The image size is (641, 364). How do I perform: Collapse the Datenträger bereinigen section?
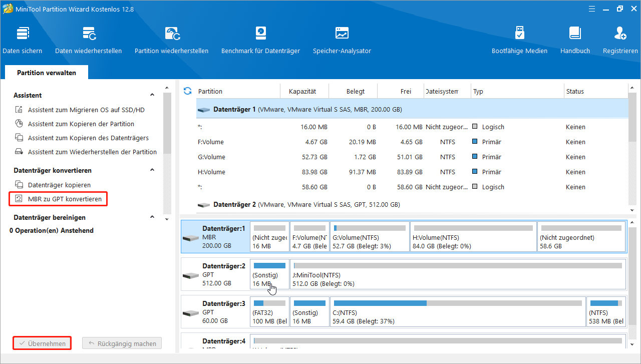(x=152, y=217)
